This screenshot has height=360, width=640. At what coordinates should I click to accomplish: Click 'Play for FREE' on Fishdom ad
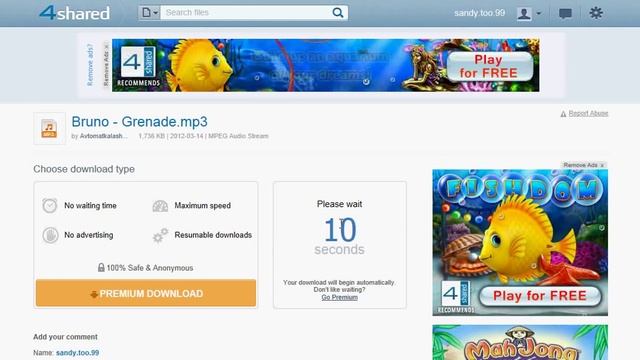pos(540,296)
